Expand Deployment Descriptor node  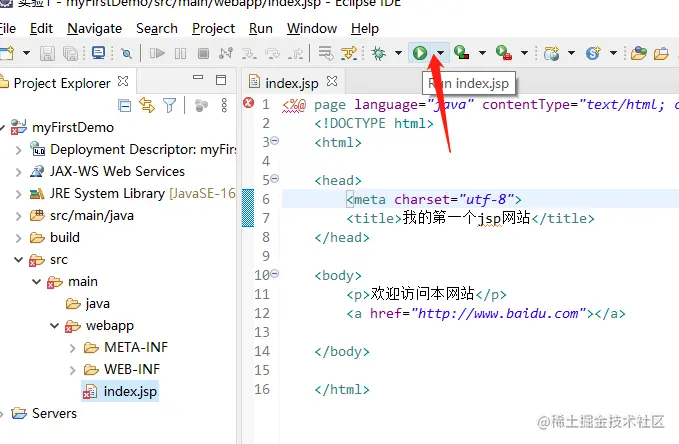tap(18, 150)
